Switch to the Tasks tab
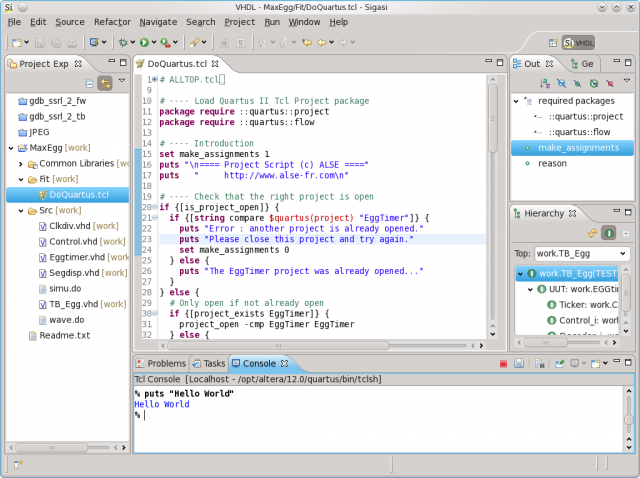 click(x=209, y=363)
